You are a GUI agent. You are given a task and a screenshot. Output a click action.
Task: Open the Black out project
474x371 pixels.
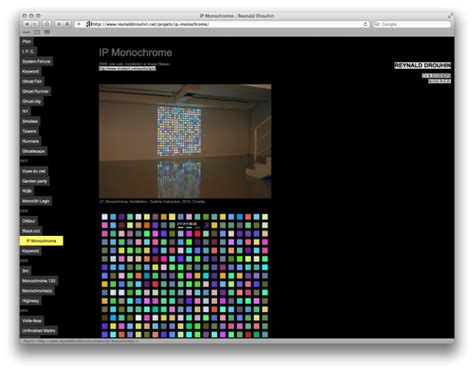click(31, 231)
